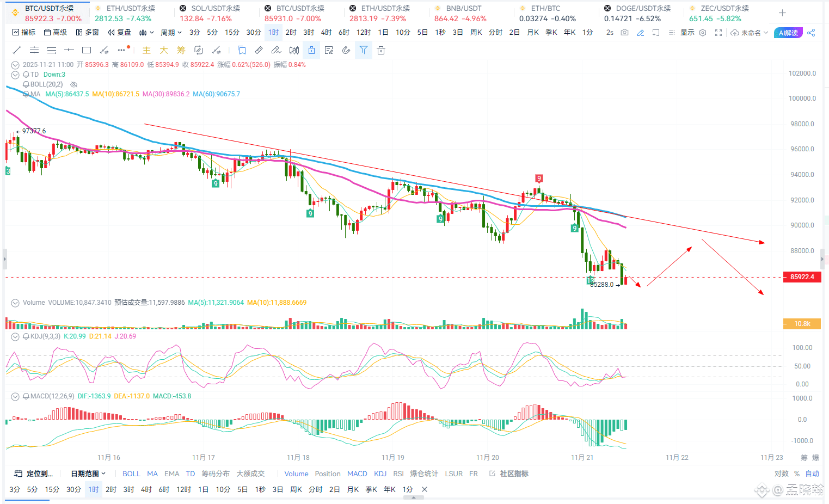Collapse the KDJ indicator panel
Viewport: 829px width, 504px height.
click(15, 336)
